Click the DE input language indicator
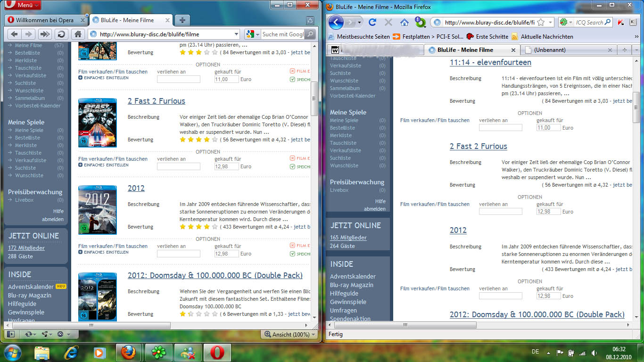Image resolution: width=644 pixels, height=362 pixels. (535, 352)
